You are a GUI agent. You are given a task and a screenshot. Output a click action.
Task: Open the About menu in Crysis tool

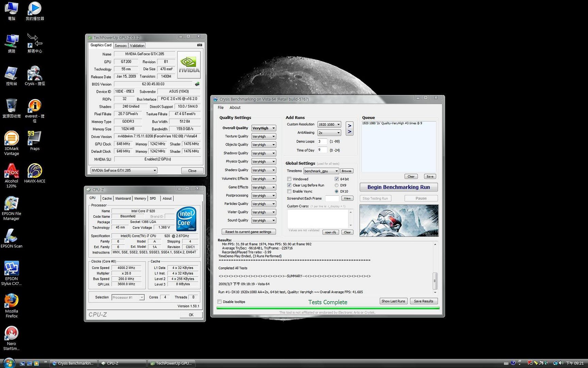tap(235, 107)
